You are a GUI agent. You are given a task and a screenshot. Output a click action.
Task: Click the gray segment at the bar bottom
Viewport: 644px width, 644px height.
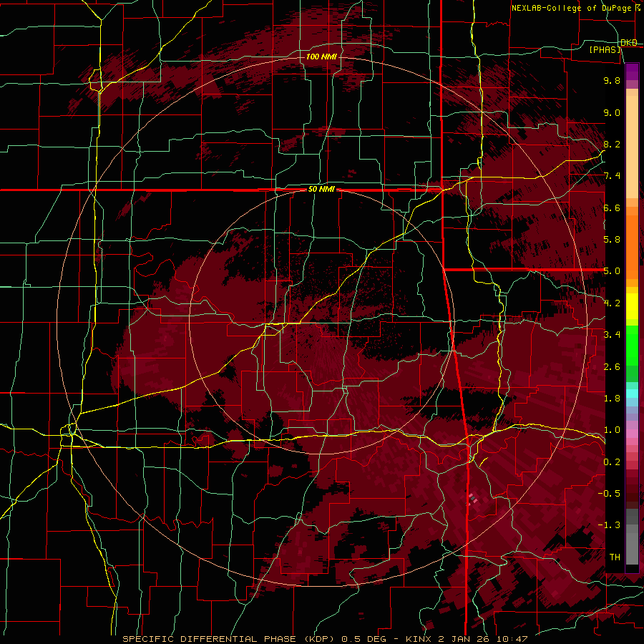(x=632, y=545)
